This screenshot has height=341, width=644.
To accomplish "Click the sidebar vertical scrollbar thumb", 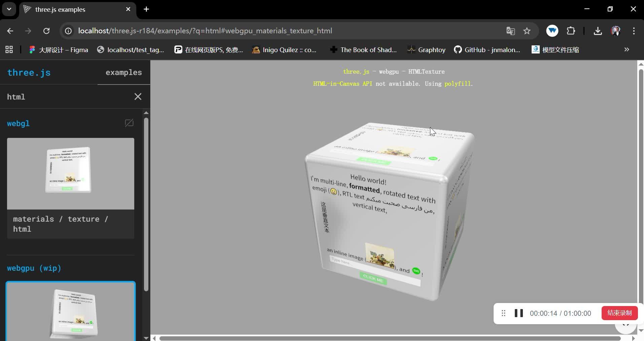I will 146,204.
